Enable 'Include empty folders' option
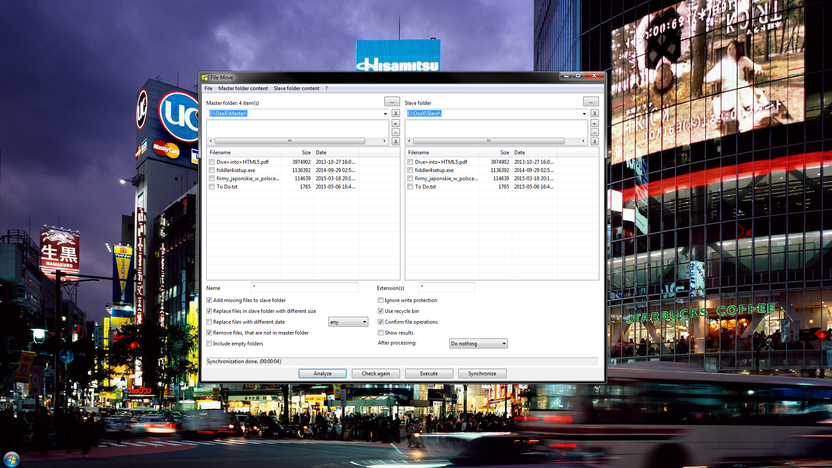The height and width of the screenshot is (468, 832). 209,344
